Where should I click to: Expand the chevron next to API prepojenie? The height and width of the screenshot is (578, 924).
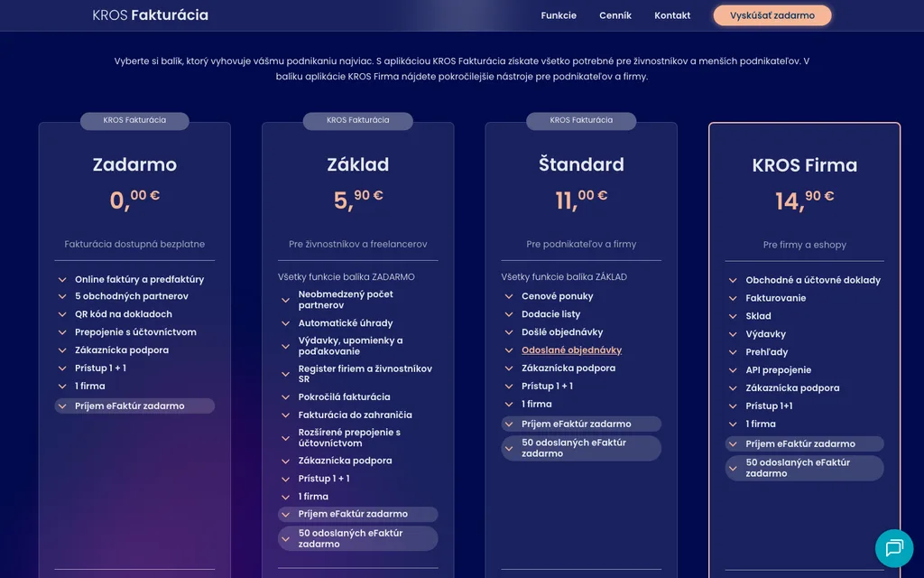point(733,370)
